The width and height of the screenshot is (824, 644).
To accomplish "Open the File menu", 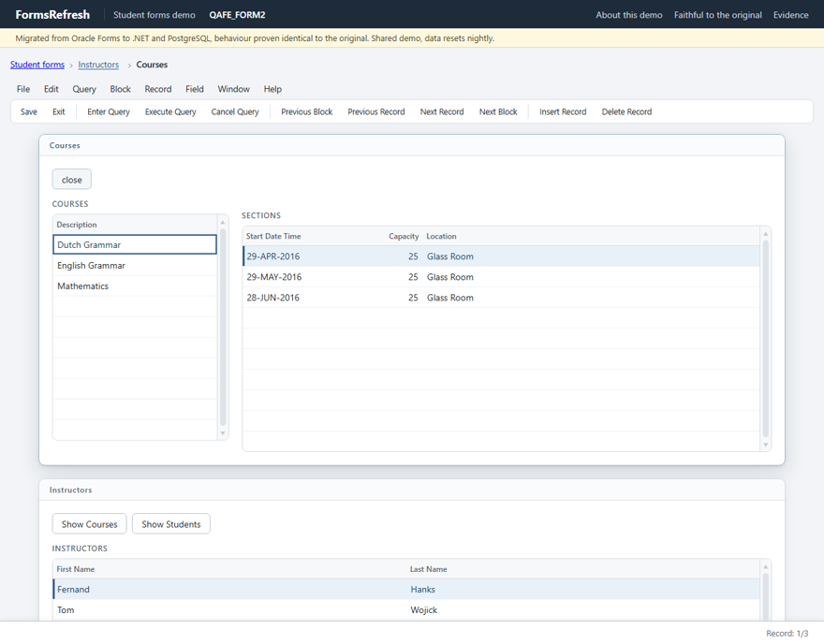I will [x=23, y=89].
